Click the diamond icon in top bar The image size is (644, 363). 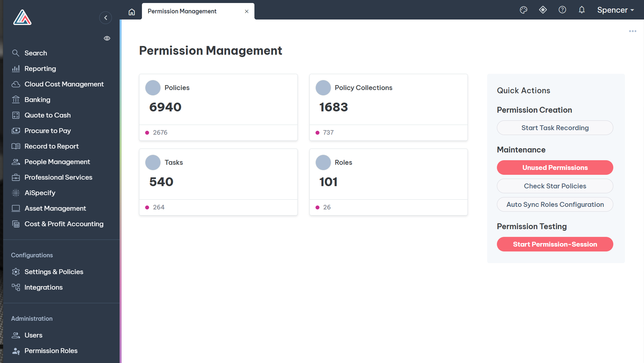[543, 10]
